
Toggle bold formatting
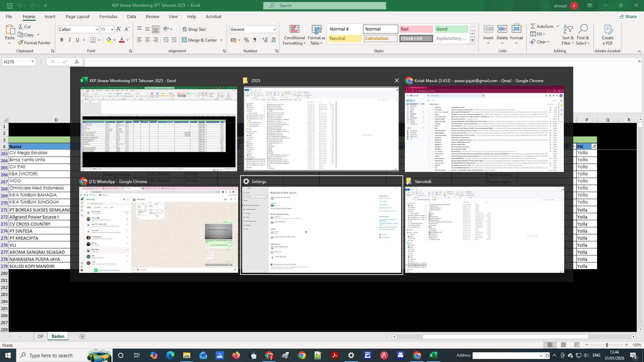tap(61, 40)
